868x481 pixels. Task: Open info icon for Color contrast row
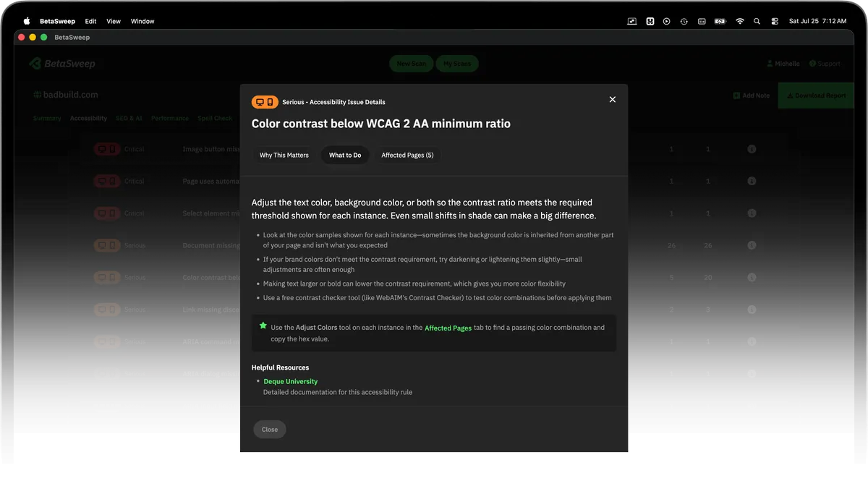point(752,277)
